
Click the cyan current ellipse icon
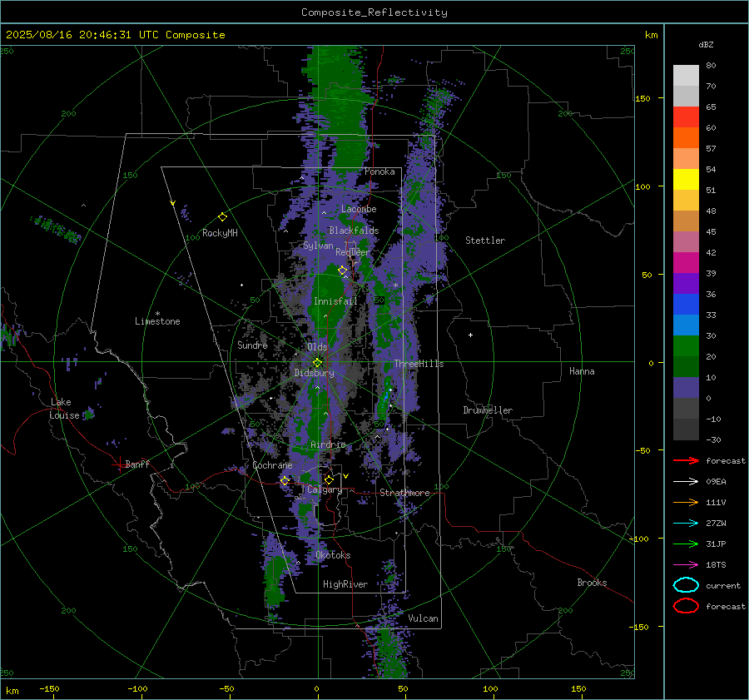click(x=686, y=585)
